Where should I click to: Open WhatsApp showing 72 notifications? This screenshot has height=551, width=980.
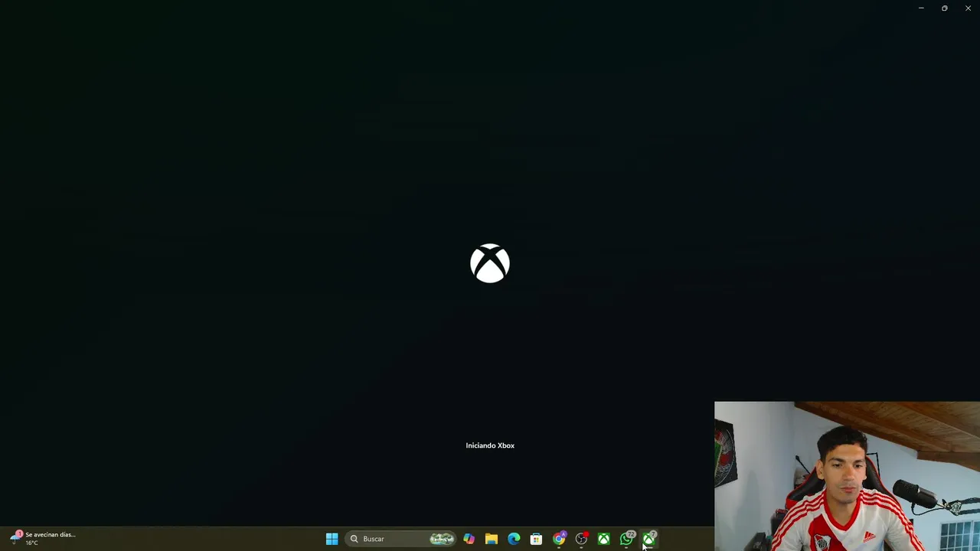(x=626, y=539)
